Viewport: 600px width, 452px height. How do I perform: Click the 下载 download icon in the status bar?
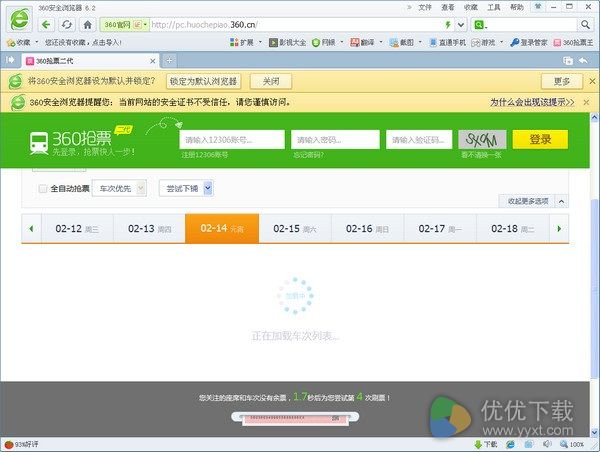(486, 444)
